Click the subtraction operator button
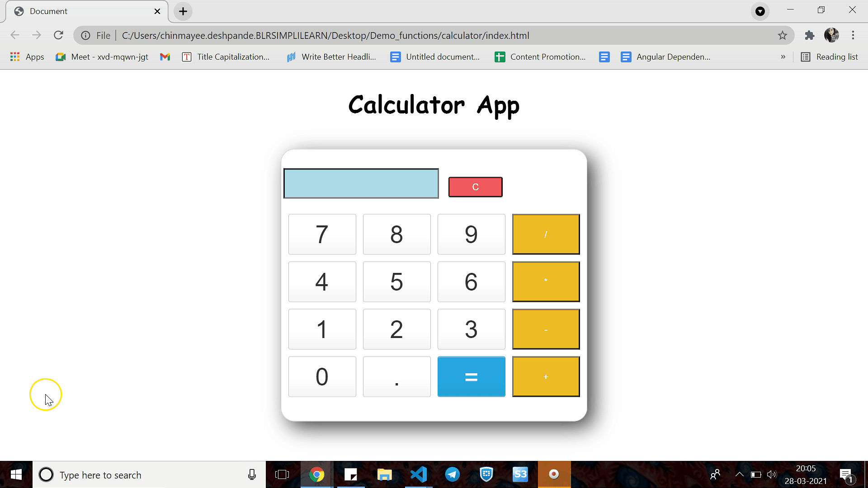The width and height of the screenshot is (868, 488). (x=546, y=329)
